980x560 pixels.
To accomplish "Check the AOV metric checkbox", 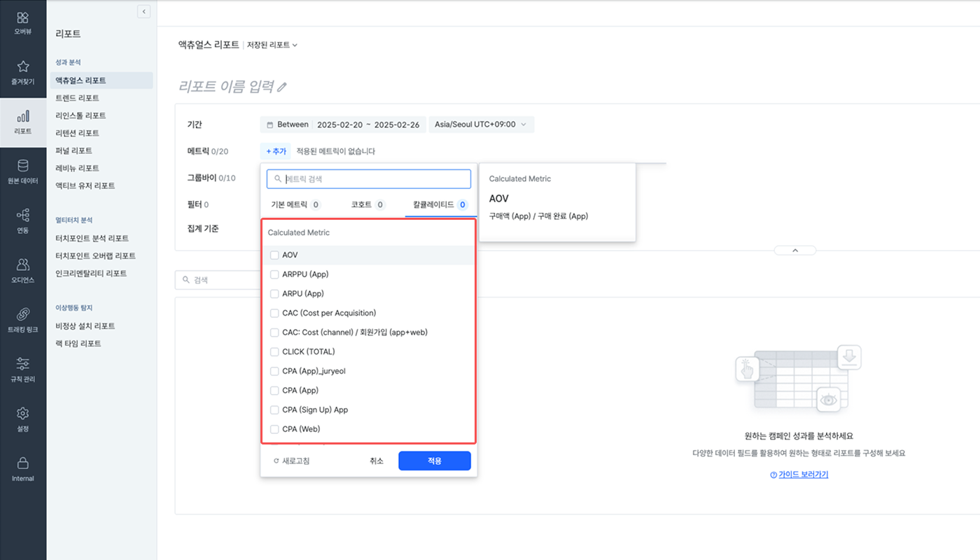I will [274, 255].
